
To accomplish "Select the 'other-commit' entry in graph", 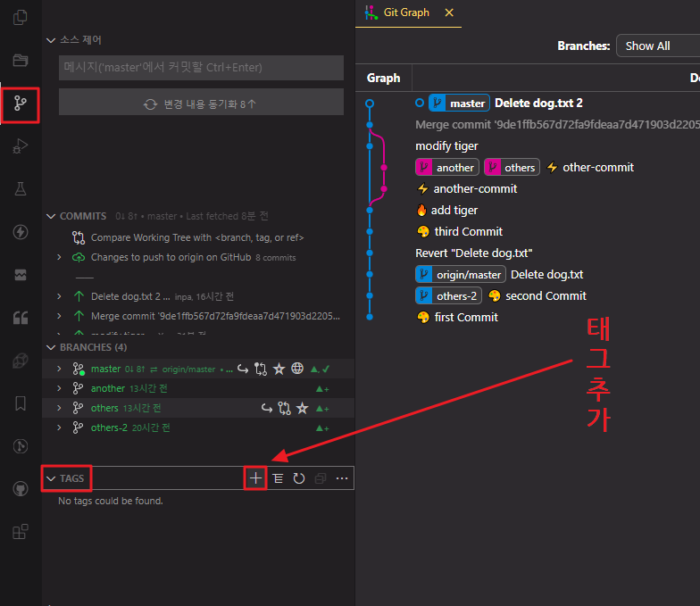I will 598,168.
